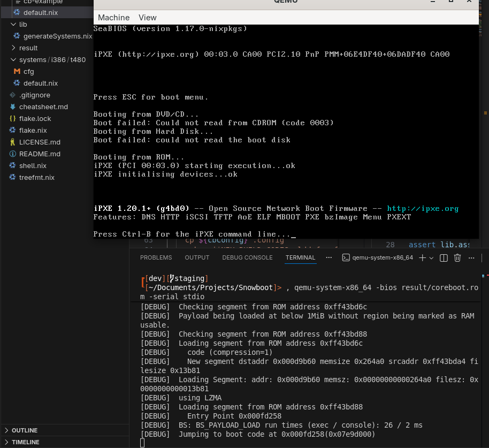Open the .gitignore file
The height and width of the screenshot is (448, 489).
pos(35,95)
